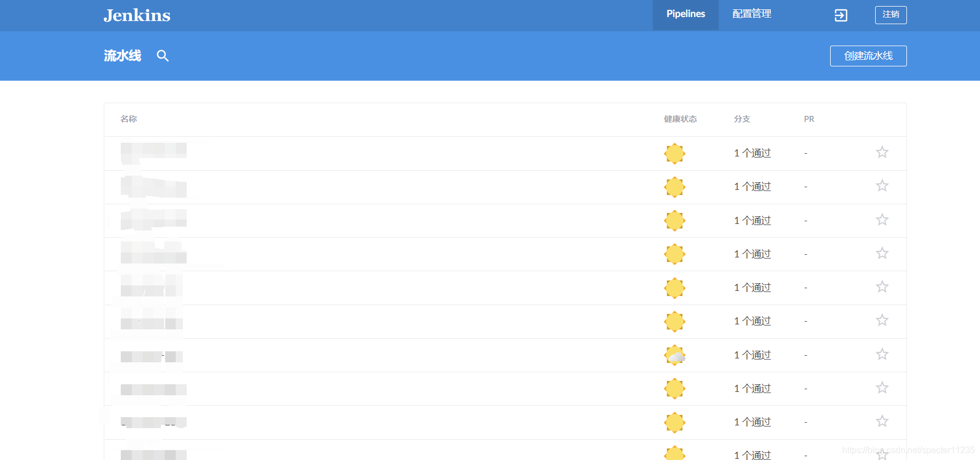Star the pipeline just below the cloudy-health row

(882, 388)
